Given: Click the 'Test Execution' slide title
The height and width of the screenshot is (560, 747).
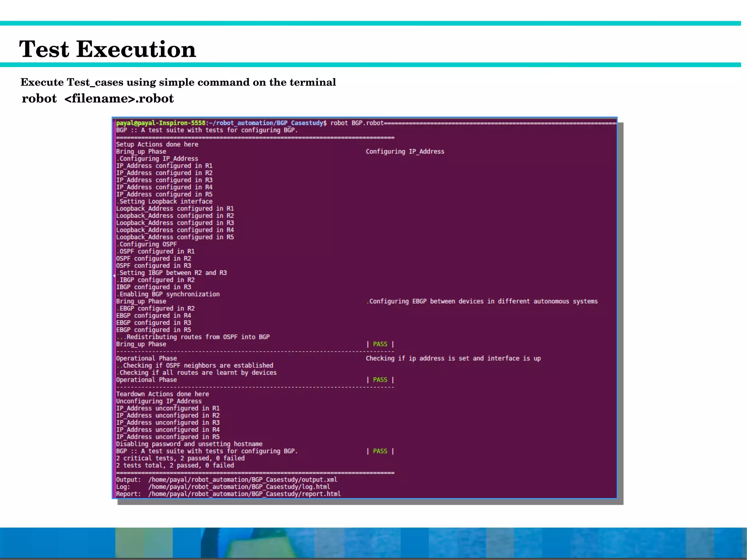Looking at the screenshot, I should [108, 49].
